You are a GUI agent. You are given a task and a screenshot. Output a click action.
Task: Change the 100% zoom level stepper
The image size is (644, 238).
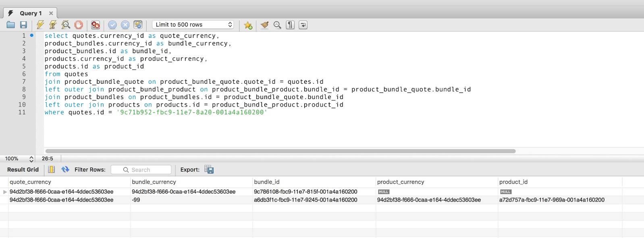pos(31,159)
